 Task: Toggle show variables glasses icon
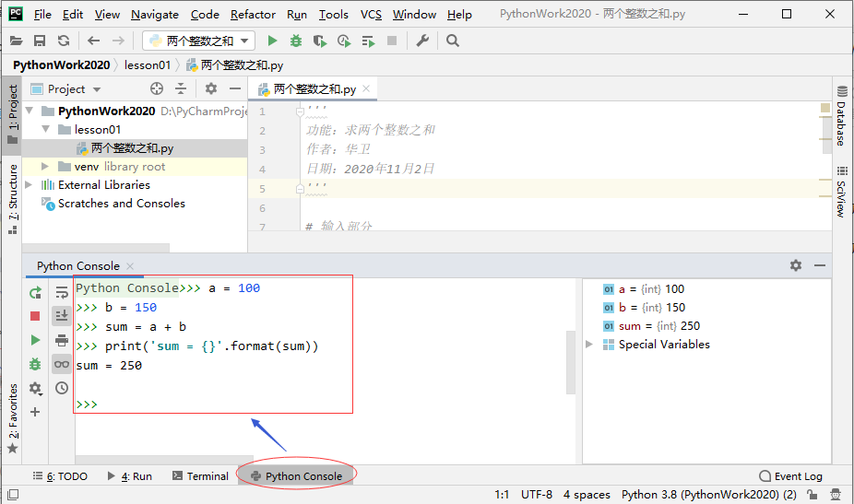coord(62,364)
